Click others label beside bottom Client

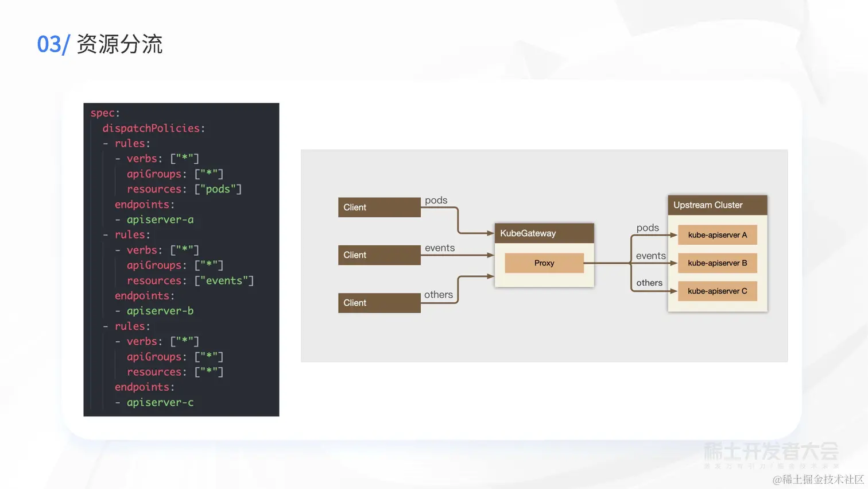click(439, 295)
